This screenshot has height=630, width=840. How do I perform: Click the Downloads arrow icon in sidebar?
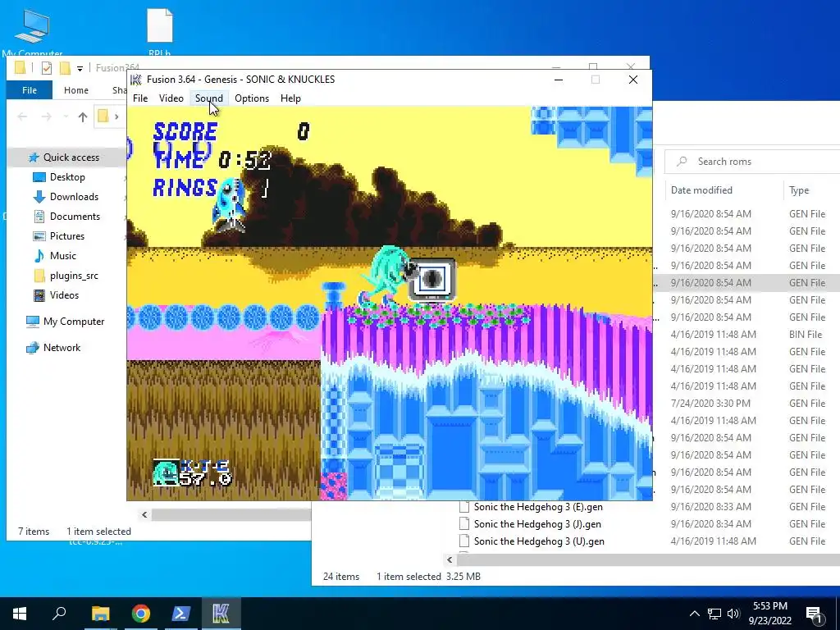point(39,197)
